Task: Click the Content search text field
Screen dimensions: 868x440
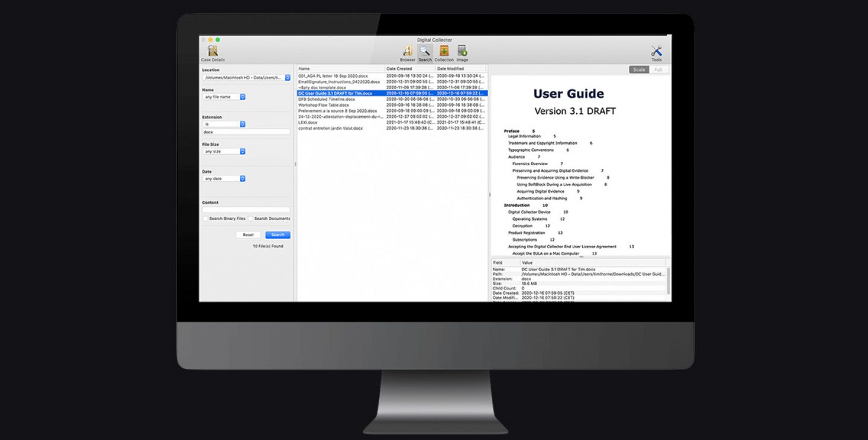Action: pos(247,210)
